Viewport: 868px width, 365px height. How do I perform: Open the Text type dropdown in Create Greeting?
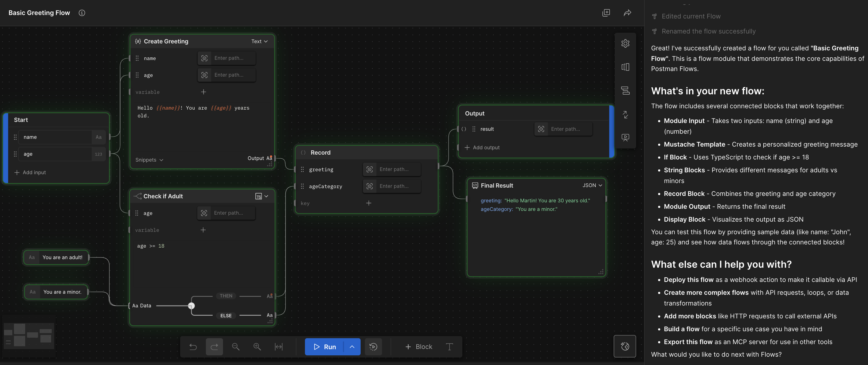259,42
